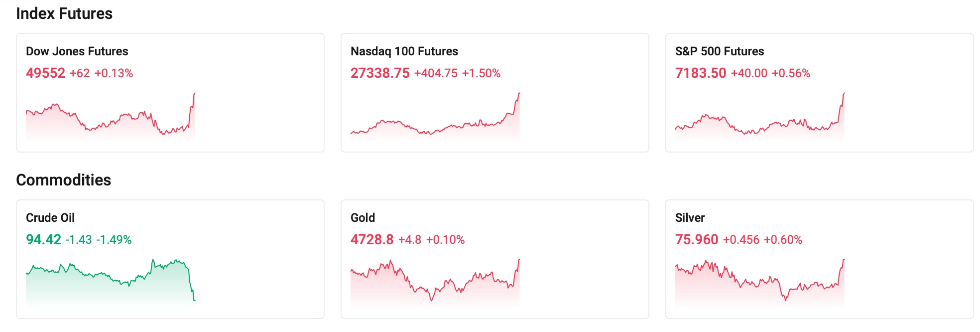Select the Dow Jones price 49552
Image resolution: width=980 pixels, height=332 pixels.
(x=45, y=73)
